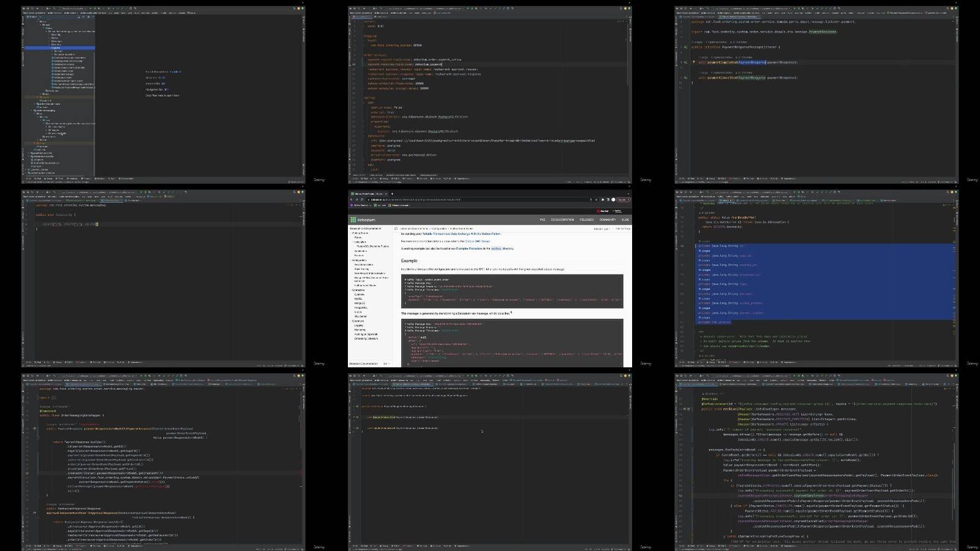Viewport: 980px width, 551px height.
Task: Open a new browser tab with the plus icon
Action: tap(393, 194)
